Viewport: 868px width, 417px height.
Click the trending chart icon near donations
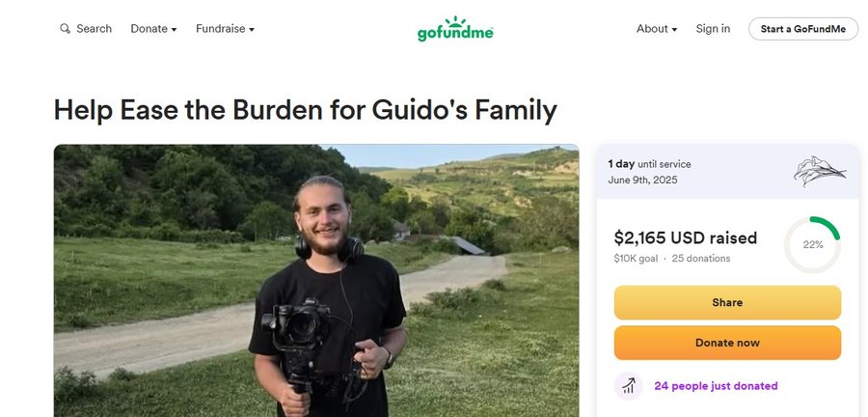tap(628, 386)
